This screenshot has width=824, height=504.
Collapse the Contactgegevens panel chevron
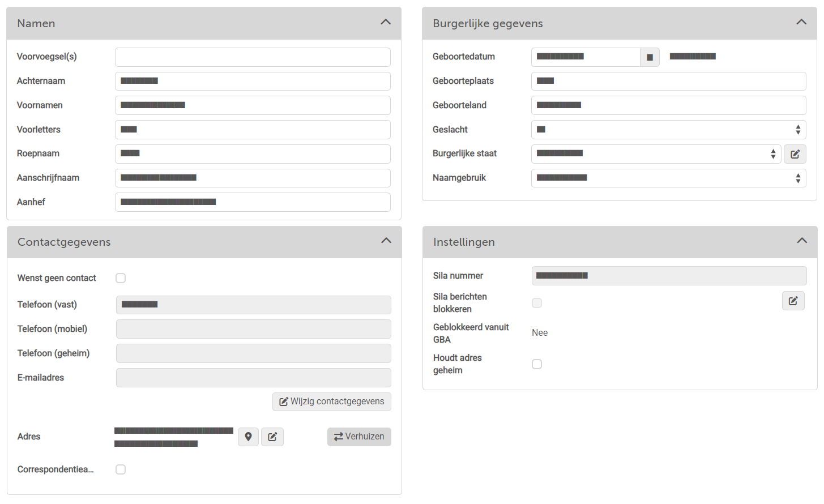click(386, 241)
